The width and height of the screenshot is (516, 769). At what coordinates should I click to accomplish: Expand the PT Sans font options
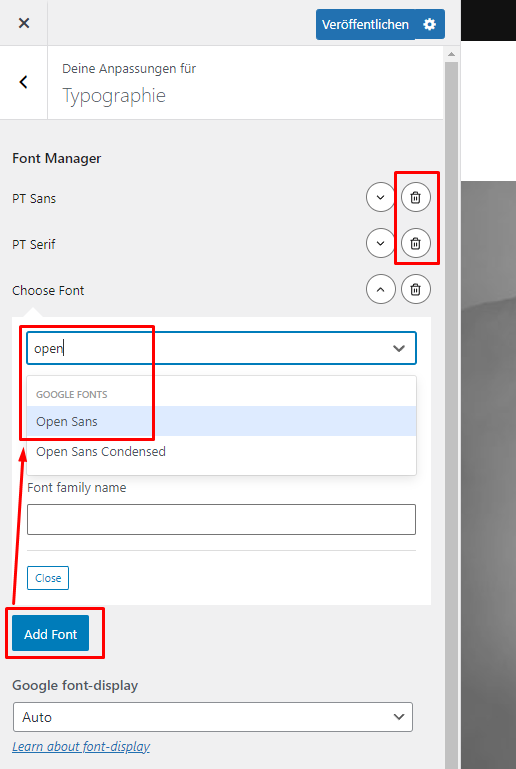pyautogui.click(x=381, y=197)
